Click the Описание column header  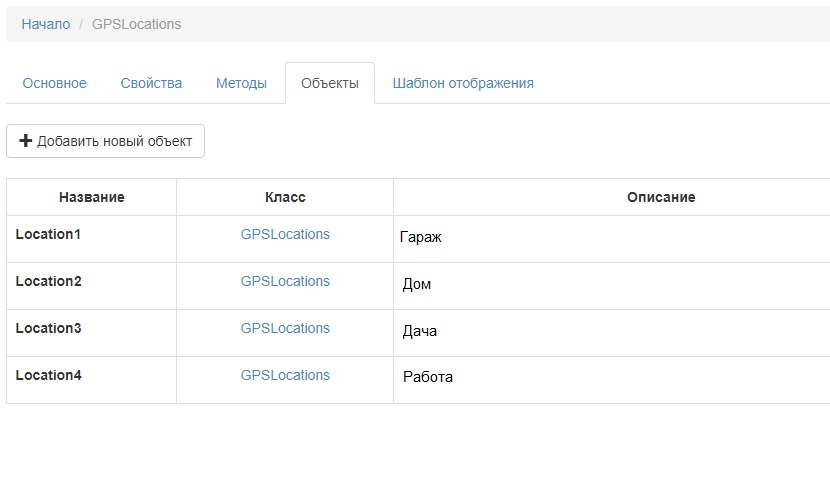click(x=661, y=197)
